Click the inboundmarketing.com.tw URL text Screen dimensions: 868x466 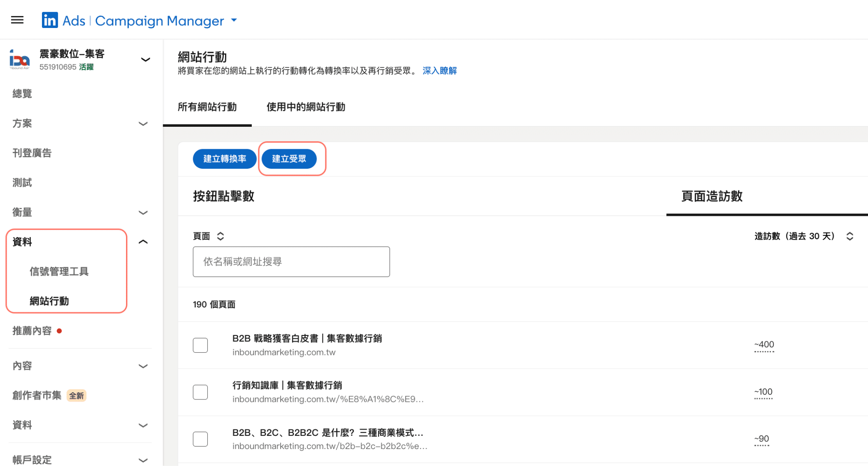tap(284, 352)
